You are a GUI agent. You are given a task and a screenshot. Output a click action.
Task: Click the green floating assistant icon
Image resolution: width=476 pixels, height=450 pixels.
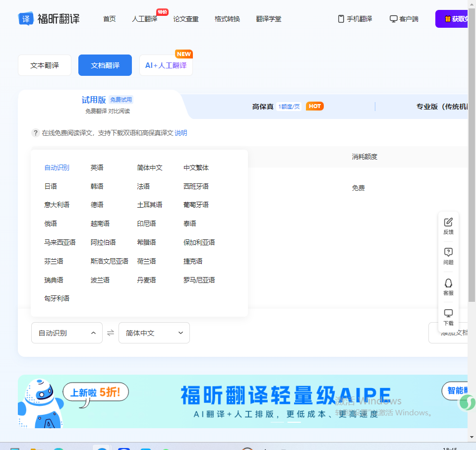467,402
